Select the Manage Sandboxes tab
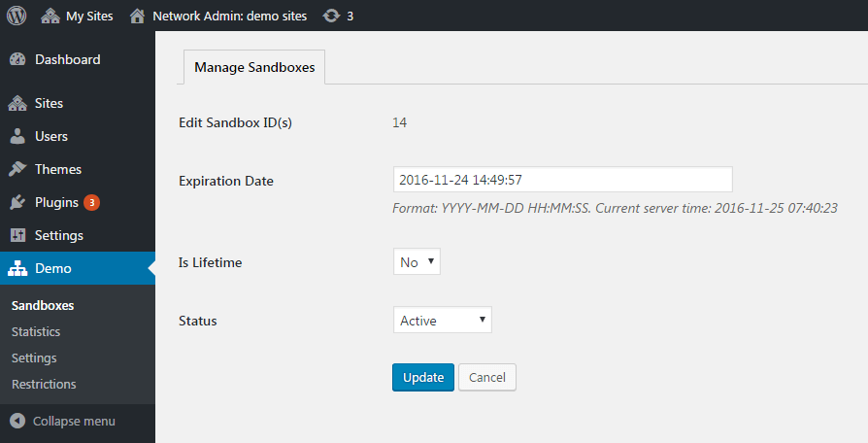868x443 pixels. pyautogui.click(x=254, y=67)
